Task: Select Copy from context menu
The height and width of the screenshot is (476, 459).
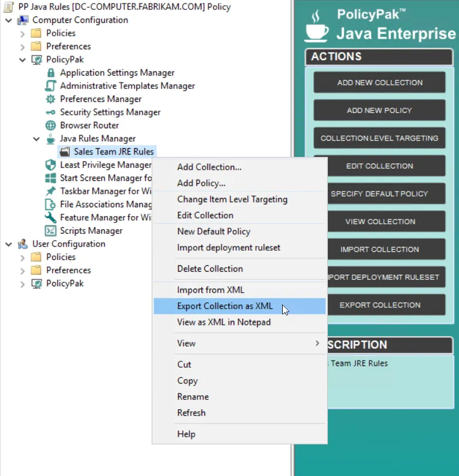Action: point(239,381)
